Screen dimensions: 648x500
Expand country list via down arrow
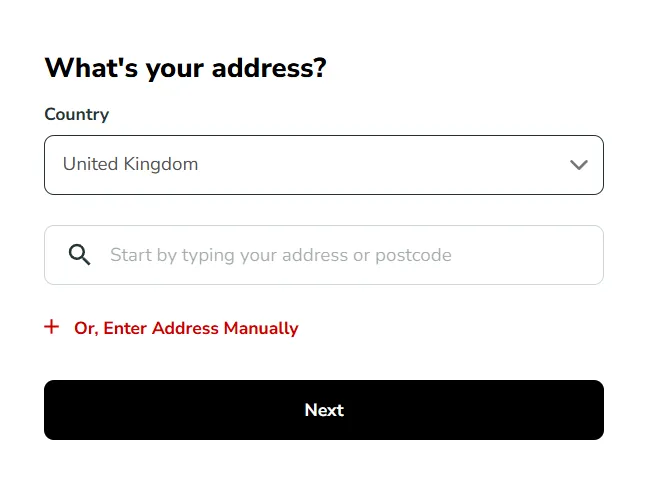578,165
